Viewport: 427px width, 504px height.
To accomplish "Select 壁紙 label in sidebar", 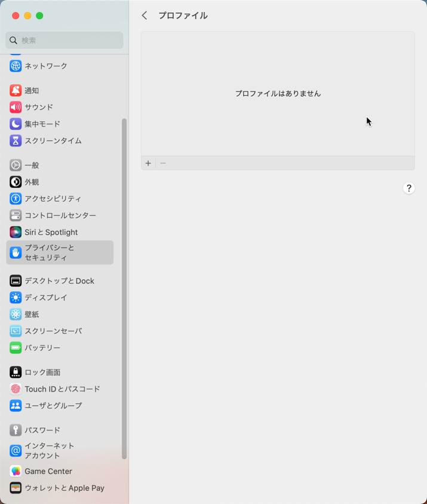I will tap(32, 314).
